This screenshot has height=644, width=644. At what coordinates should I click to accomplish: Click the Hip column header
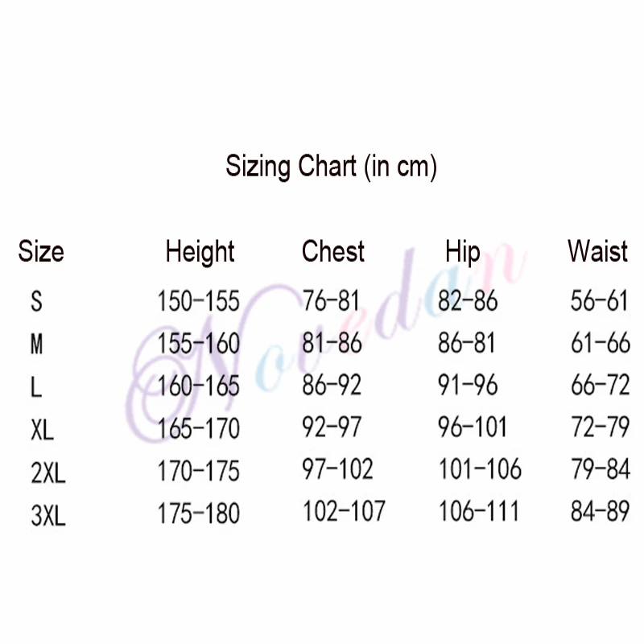click(463, 251)
